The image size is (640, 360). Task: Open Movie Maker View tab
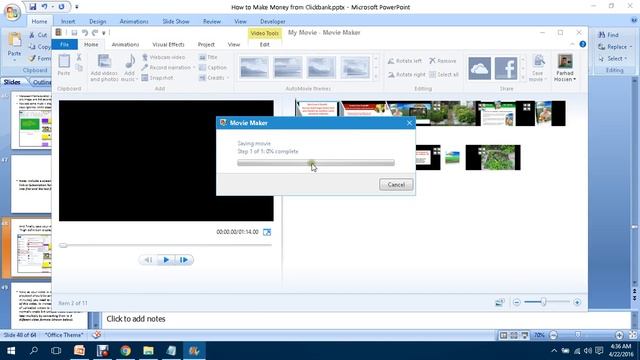pos(234,44)
